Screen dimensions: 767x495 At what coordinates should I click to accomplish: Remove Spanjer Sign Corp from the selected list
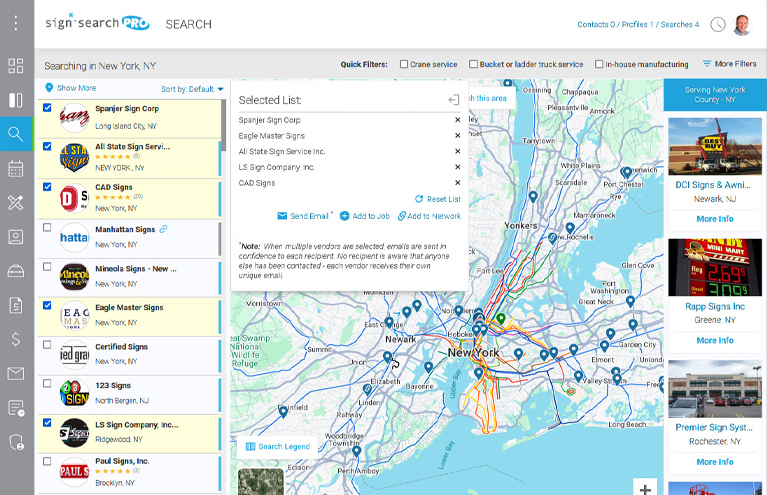click(x=457, y=120)
